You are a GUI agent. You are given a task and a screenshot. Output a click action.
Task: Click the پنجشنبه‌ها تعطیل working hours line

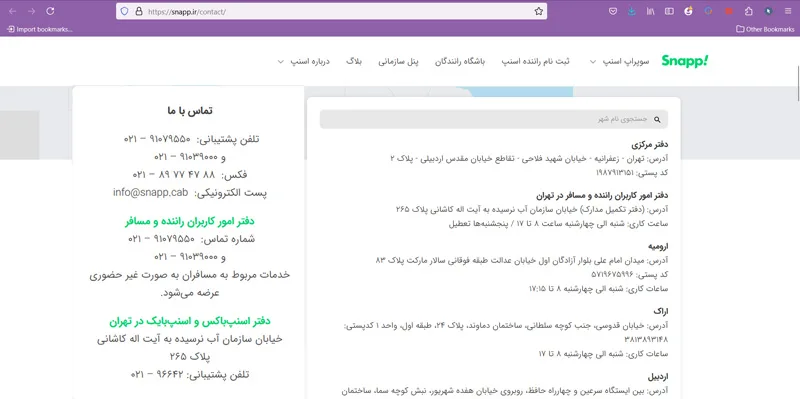pyautogui.click(x=558, y=224)
